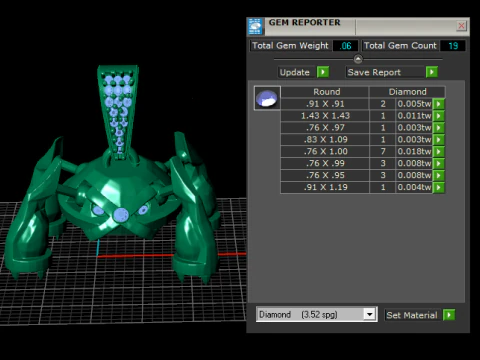The image size is (480, 360).
Task: Click the Total Gem Weight label
Action: pos(290,46)
